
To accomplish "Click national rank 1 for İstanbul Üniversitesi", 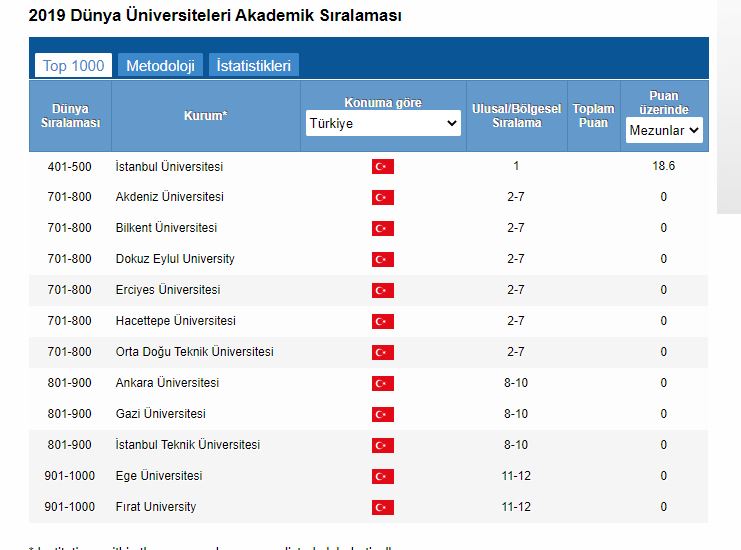I will (x=516, y=166).
